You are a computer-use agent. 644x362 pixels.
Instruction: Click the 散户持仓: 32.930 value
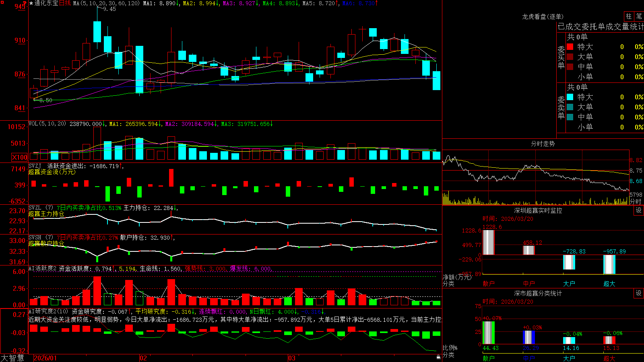(145, 238)
